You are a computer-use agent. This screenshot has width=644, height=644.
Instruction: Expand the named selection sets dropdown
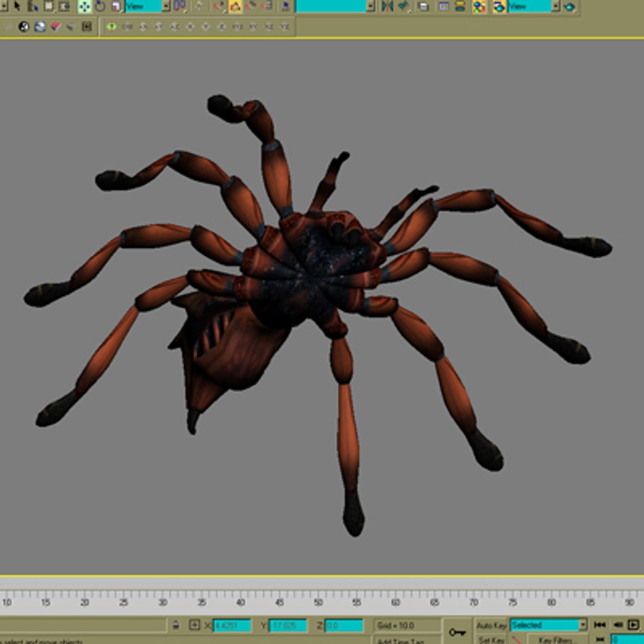tap(370, 6)
